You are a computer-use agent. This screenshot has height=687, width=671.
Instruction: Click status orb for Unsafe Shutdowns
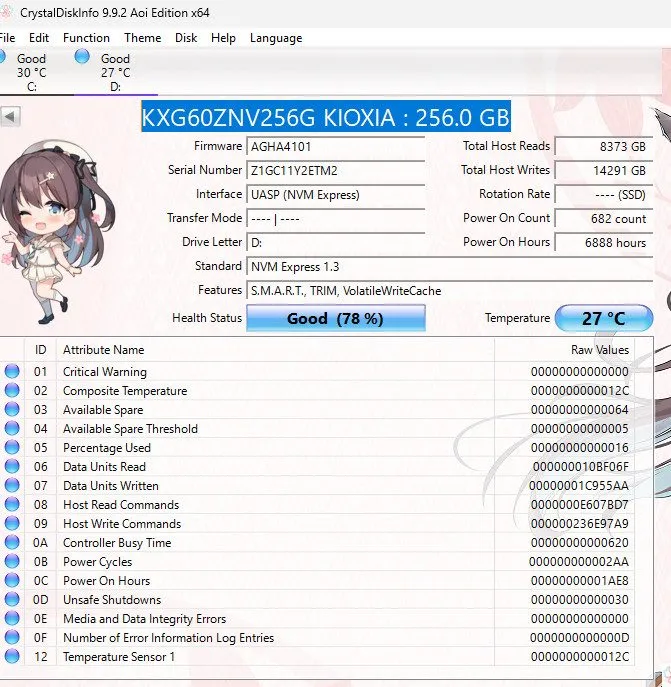12,599
